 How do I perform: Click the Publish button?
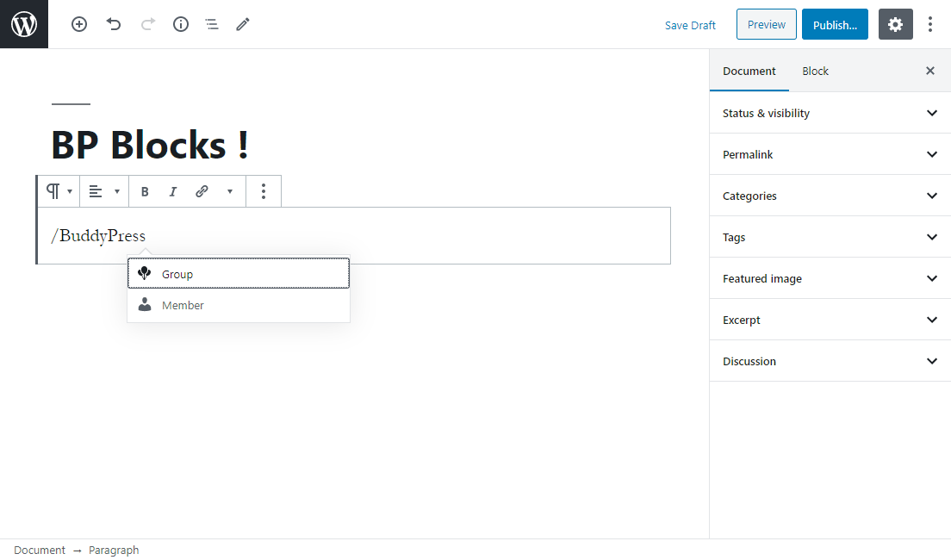pos(834,25)
